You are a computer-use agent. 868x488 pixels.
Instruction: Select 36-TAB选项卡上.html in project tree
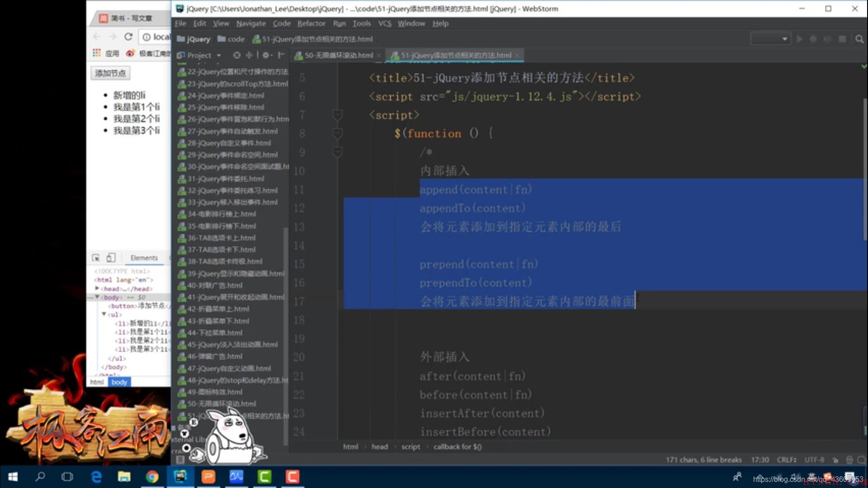pyautogui.click(x=217, y=238)
